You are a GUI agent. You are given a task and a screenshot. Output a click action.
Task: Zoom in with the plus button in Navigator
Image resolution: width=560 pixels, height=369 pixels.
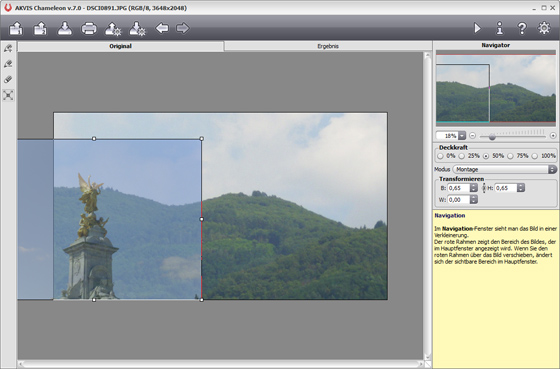click(x=553, y=136)
